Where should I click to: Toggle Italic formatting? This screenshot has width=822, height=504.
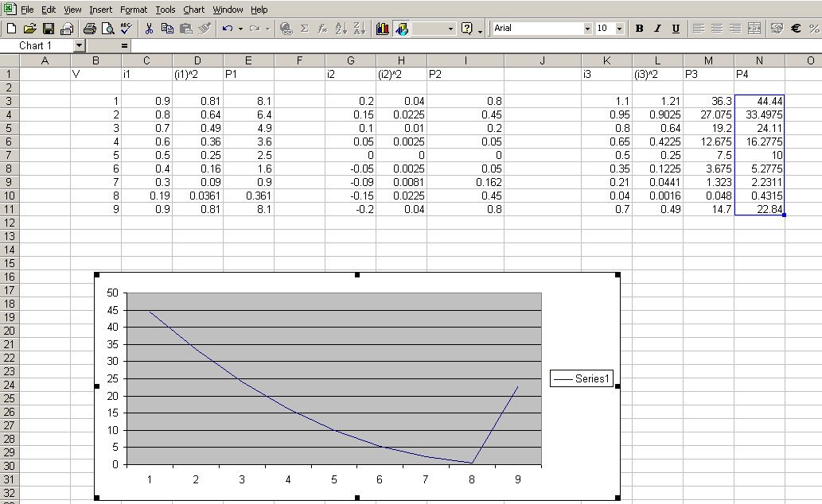click(657, 29)
